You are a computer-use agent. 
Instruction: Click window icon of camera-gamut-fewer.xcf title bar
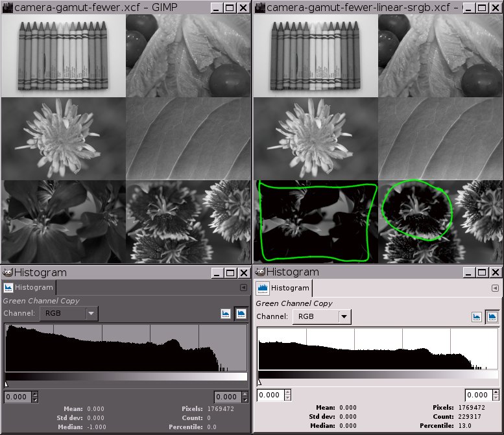[7, 7]
